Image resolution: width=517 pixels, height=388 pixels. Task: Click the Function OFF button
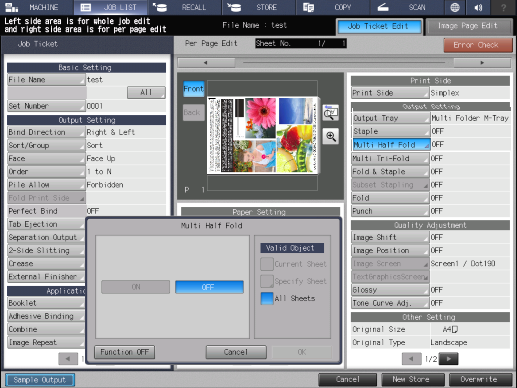[125, 352]
